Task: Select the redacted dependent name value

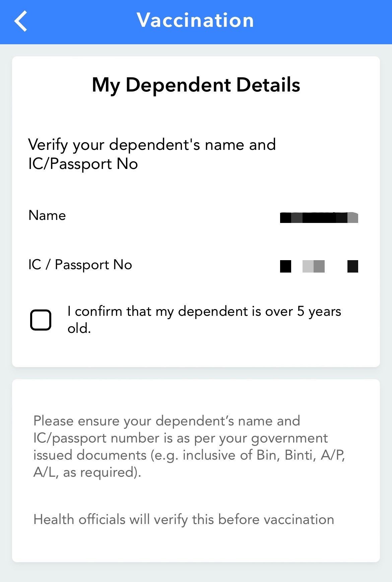Action: 319,218
